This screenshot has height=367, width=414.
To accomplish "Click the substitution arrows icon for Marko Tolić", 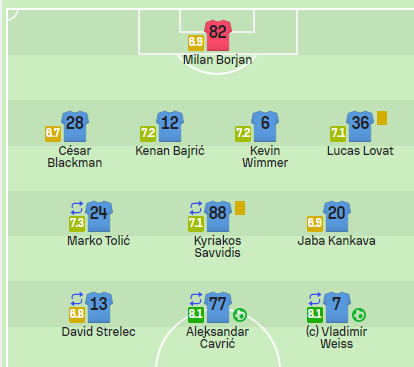I will (77, 208).
